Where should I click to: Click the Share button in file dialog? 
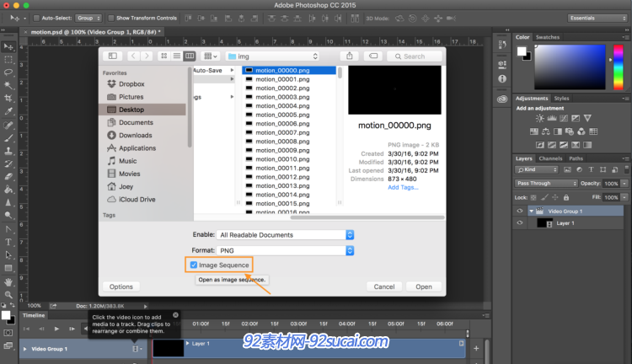350,56
